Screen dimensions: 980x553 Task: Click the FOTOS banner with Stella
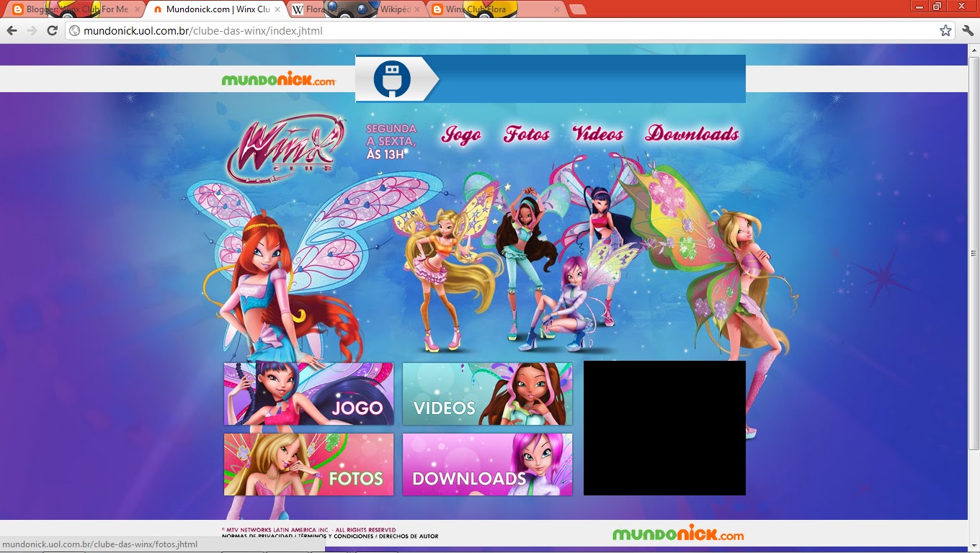(308, 464)
